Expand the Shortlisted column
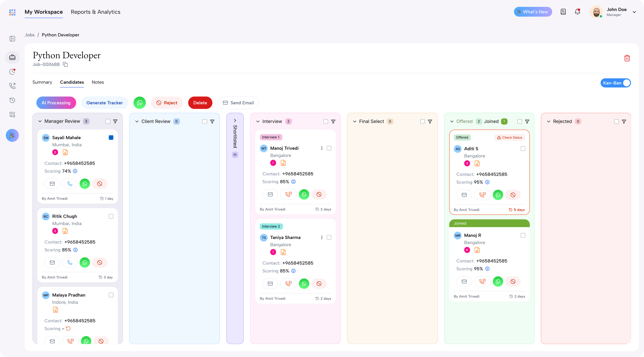This screenshot has height=357, width=644. [x=235, y=120]
